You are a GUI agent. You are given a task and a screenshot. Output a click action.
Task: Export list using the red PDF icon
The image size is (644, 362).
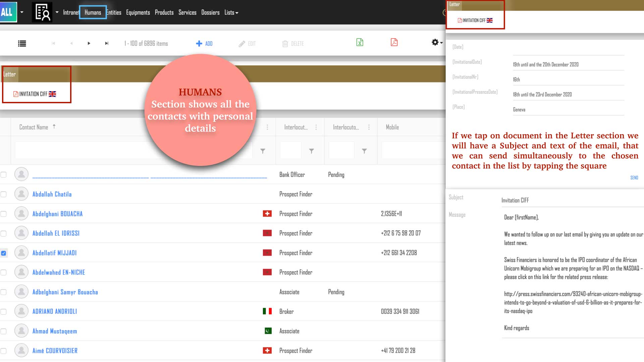[x=394, y=43]
